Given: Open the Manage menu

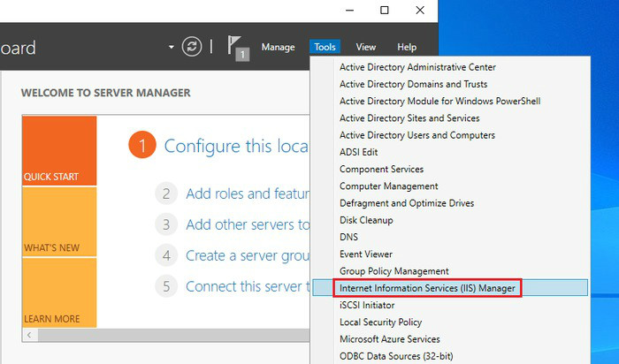Looking at the screenshot, I should (x=278, y=47).
